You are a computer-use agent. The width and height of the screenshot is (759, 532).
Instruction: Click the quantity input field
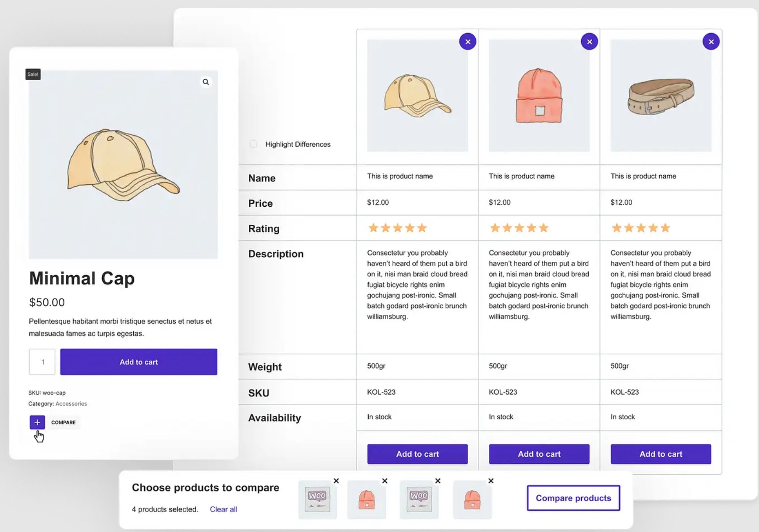[42, 362]
